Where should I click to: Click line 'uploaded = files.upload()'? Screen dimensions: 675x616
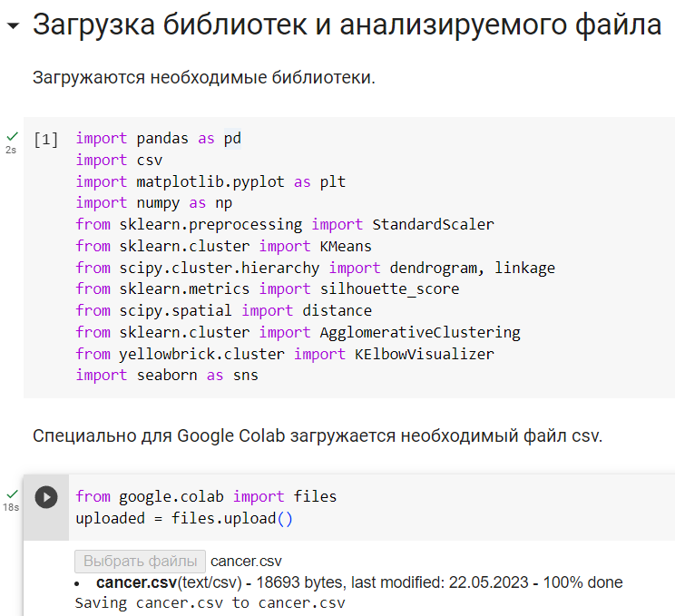click(184, 518)
